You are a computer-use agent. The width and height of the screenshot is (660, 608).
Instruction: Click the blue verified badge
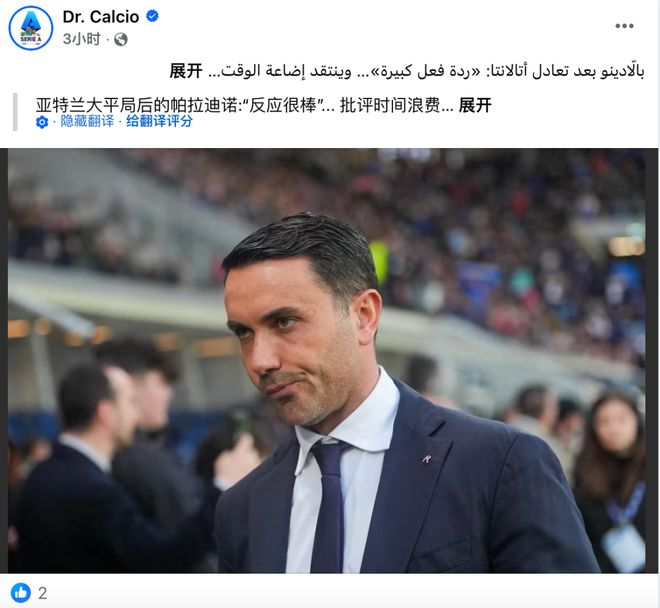pos(152,16)
